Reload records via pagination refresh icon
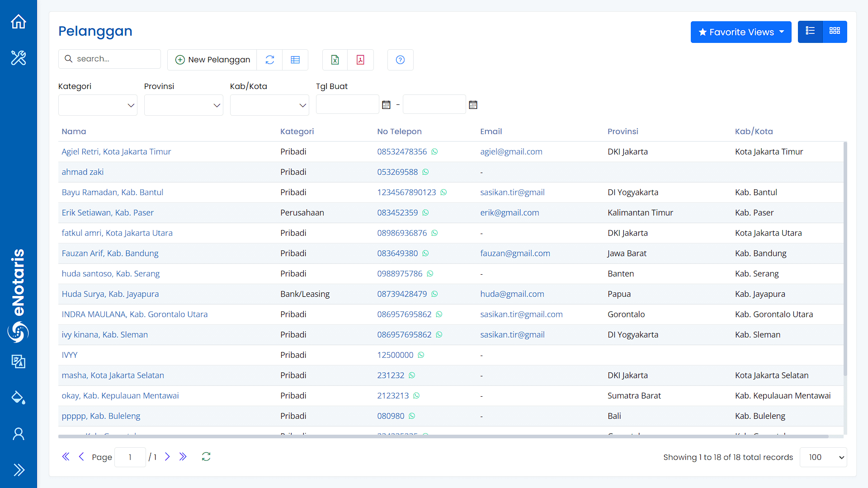 point(206,457)
